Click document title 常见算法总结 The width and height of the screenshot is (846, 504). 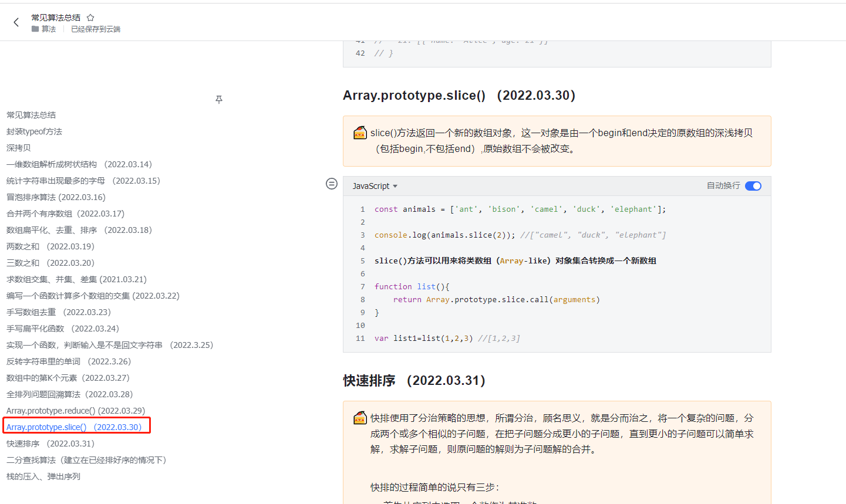56,18
